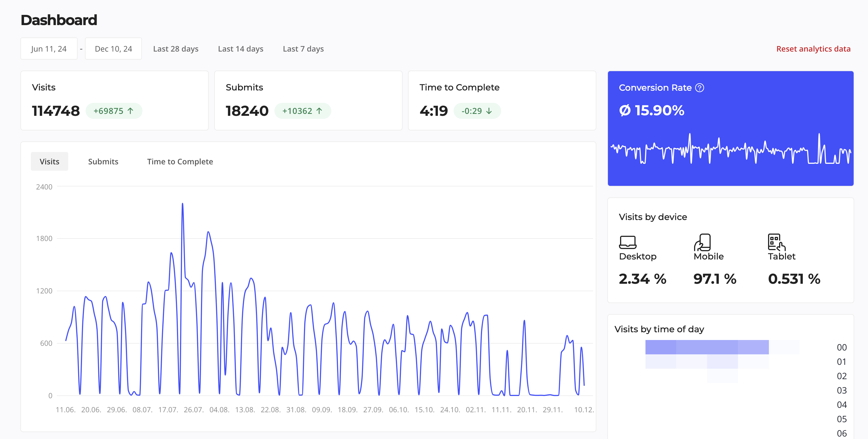This screenshot has height=439, width=868.
Task: Open the Dec 10, 24 end date picker
Action: tap(113, 48)
